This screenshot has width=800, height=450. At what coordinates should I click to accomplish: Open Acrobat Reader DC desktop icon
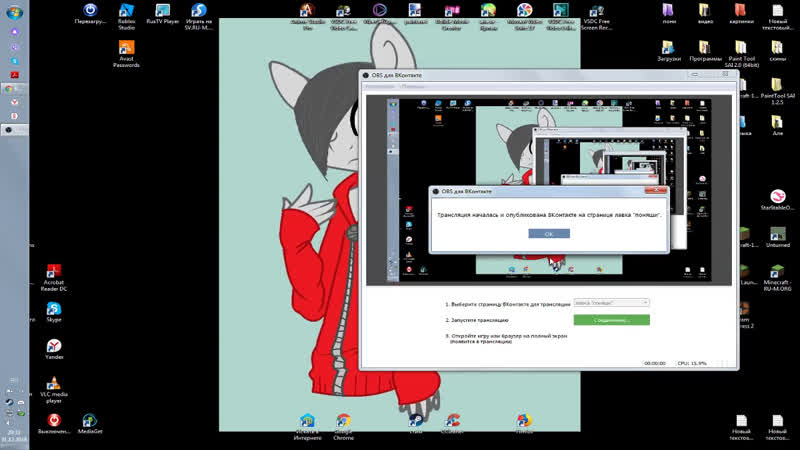tap(54, 278)
